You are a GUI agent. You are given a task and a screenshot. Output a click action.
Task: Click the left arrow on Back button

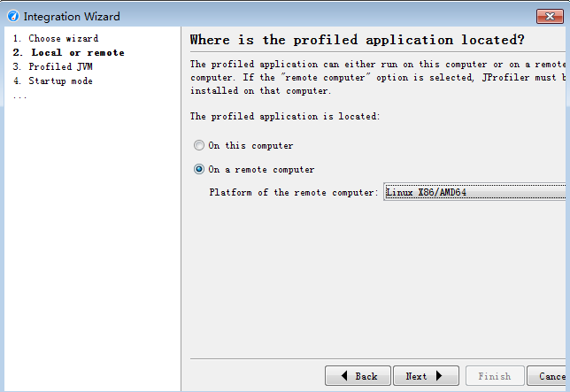click(x=344, y=375)
